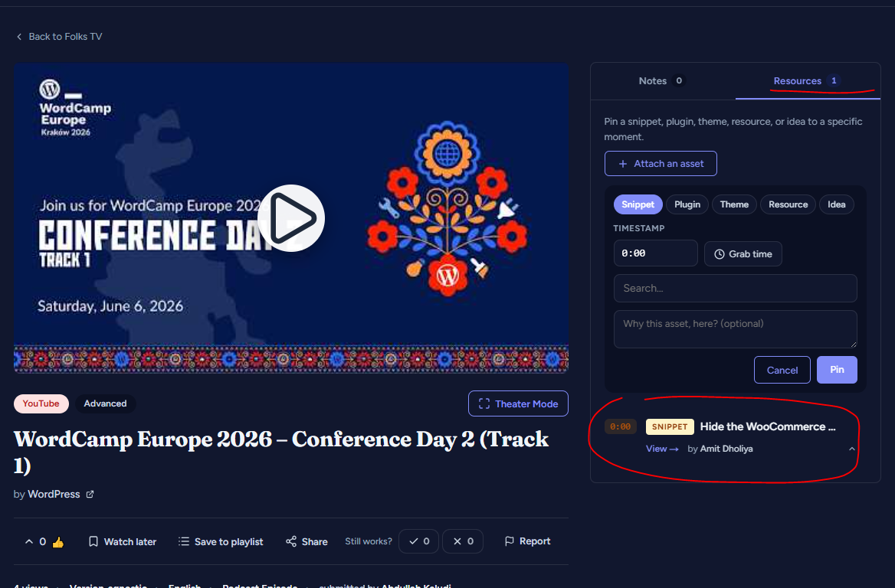Image resolution: width=895 pixels, height=588 pixels.
Task: View the pinned snippet link
Action: point(662,449)
